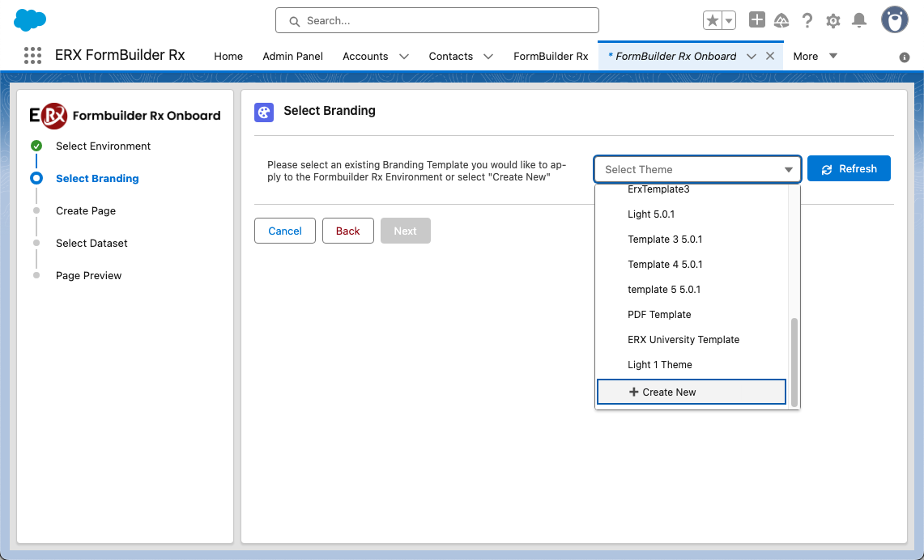
Task: Click the Salesforce search box
Action: point(437,20)
